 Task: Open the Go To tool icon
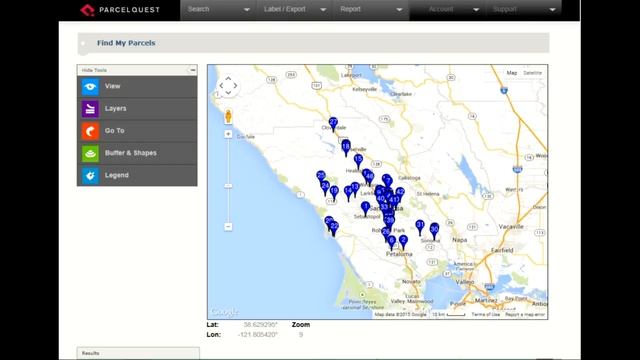click(90, 131)
